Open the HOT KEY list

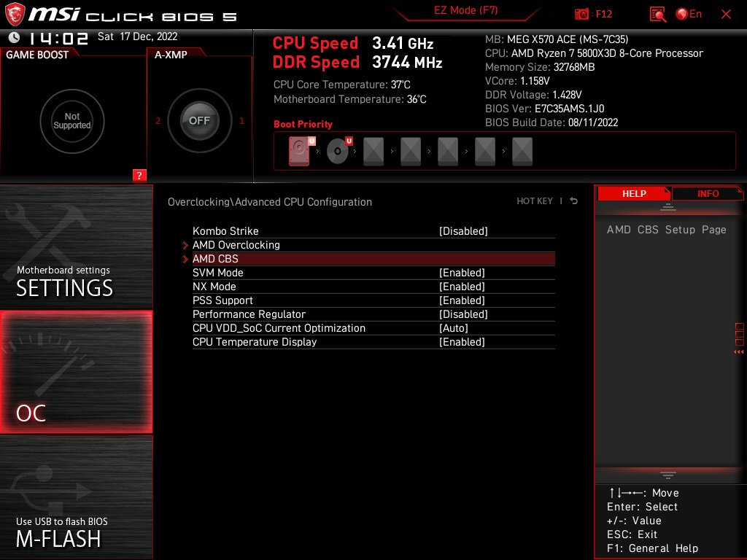(x=535, y=201)
